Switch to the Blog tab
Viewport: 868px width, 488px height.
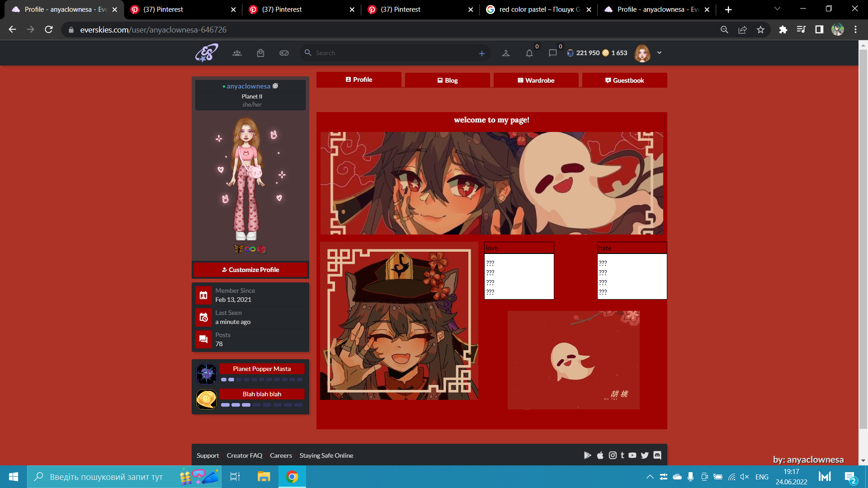click(x=447, y=80)
